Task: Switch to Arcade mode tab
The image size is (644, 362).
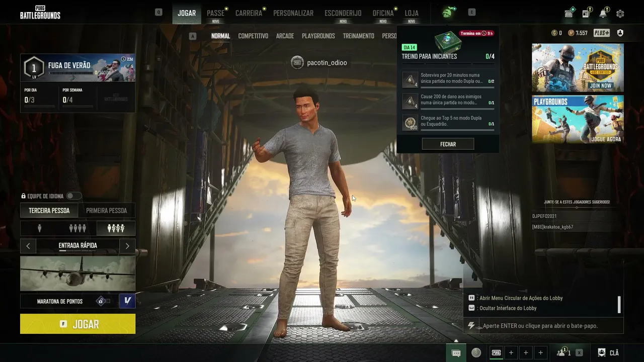Action: click(x=285, y=36)
